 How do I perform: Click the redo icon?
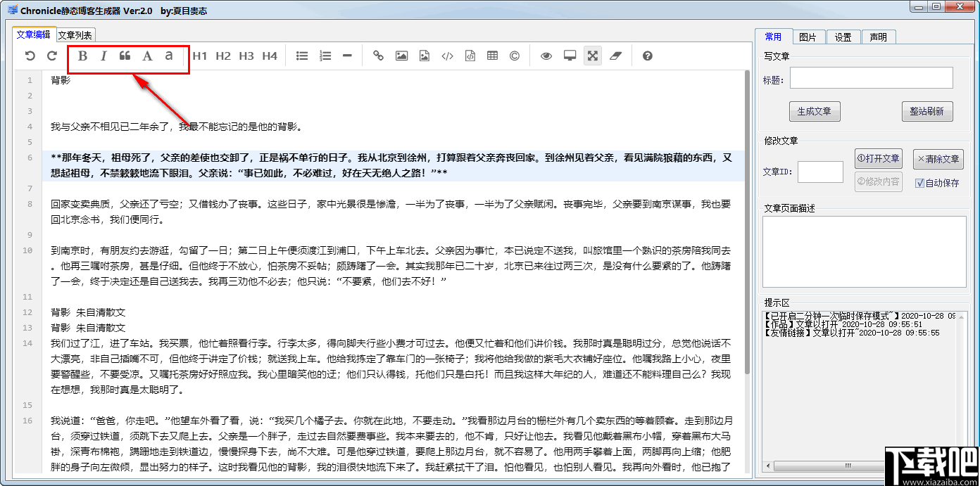51,56
